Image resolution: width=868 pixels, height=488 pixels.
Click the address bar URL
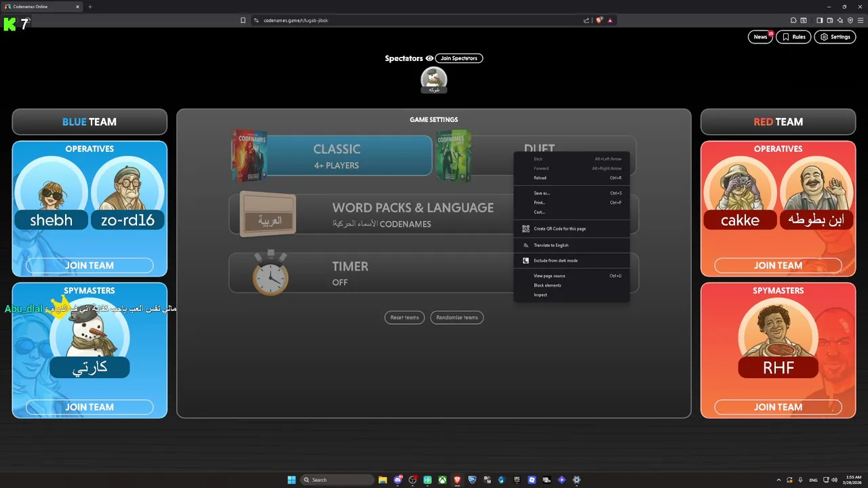296,20
